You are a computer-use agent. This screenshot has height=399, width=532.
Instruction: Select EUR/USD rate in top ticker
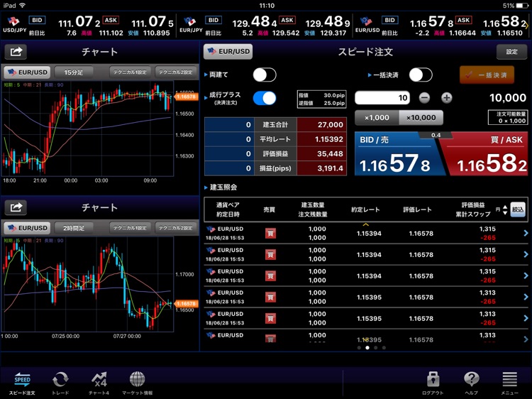[x=440, y=26]
